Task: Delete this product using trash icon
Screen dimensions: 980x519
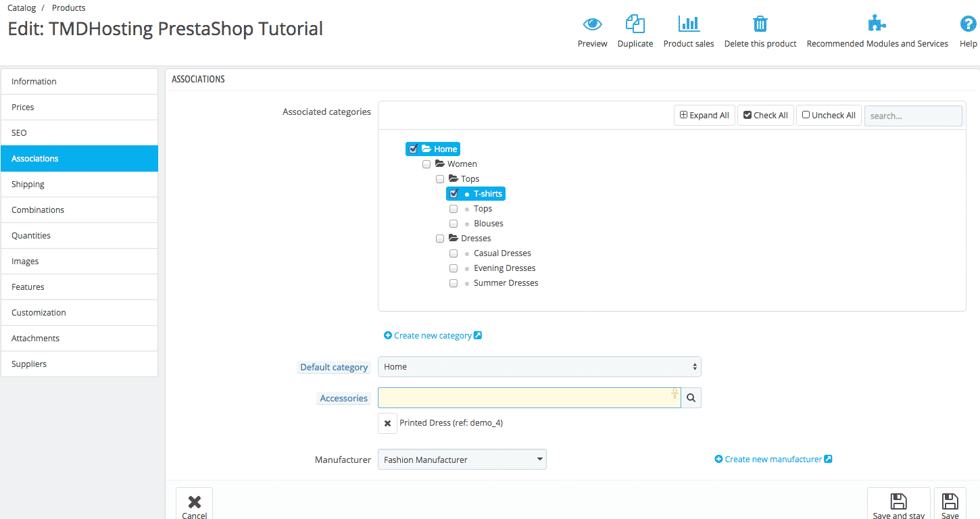Action: tap(760, 30)
